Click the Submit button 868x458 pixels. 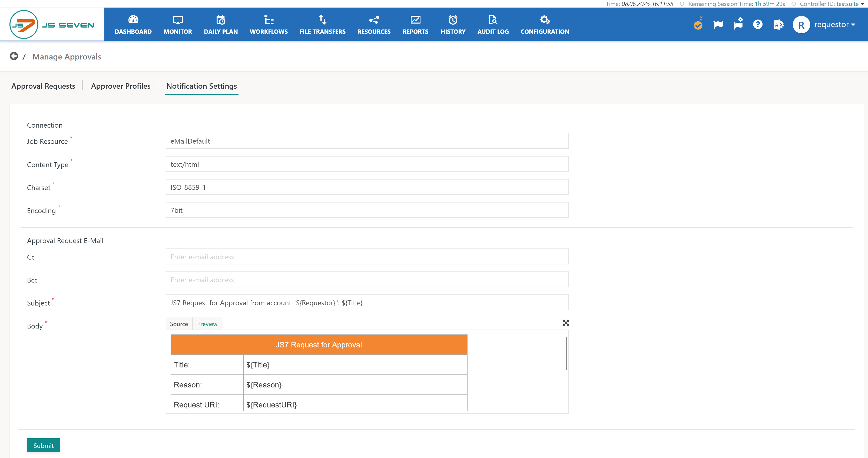(x=44, y=445)
